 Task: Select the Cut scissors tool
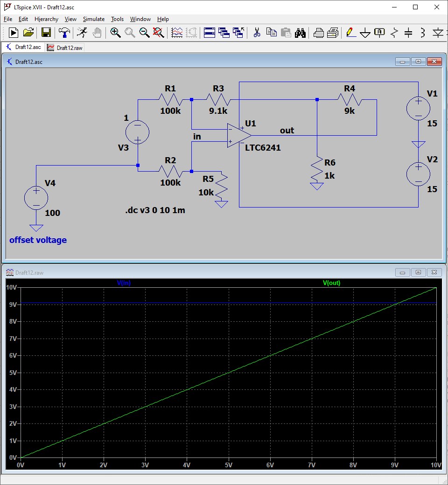[257, 33]
